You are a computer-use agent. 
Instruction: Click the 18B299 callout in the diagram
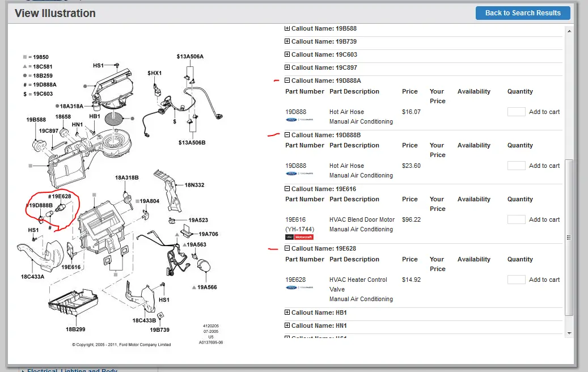pos(75,329)
